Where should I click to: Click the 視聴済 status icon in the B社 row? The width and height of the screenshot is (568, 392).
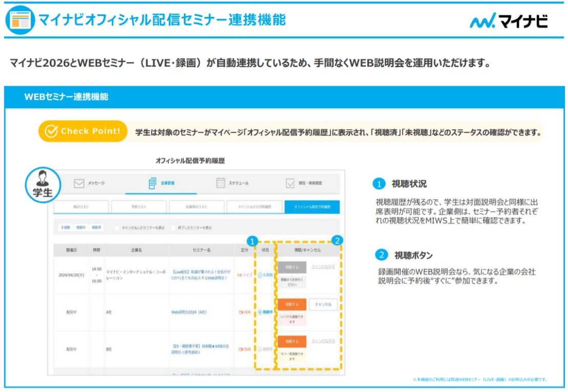point(260,349)
